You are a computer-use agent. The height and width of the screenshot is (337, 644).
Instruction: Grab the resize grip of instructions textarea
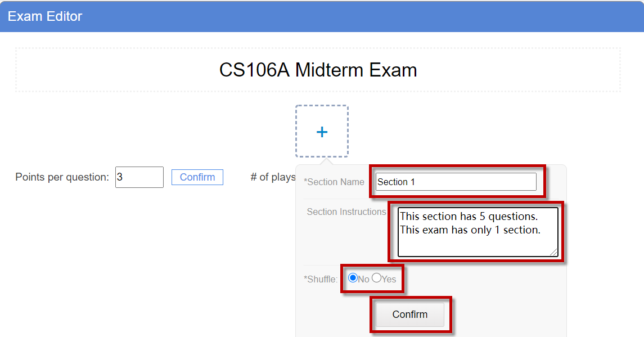tap(553, 252)
